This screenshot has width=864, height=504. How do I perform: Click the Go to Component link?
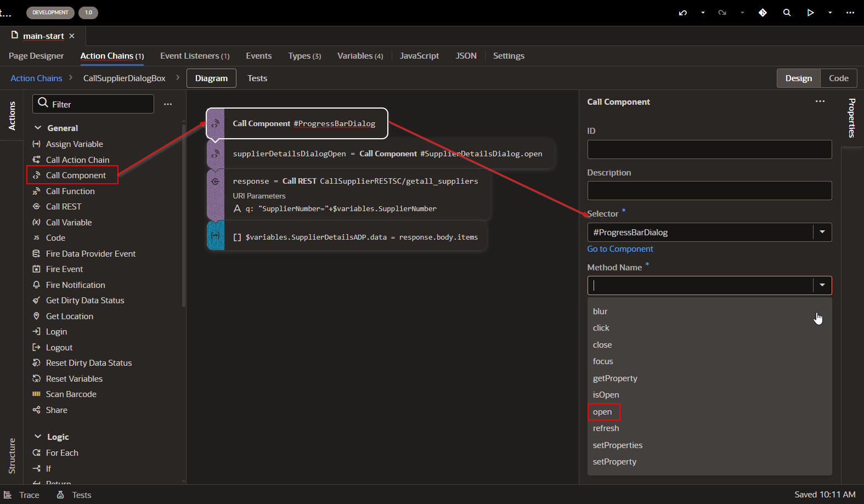click(620, 249)
